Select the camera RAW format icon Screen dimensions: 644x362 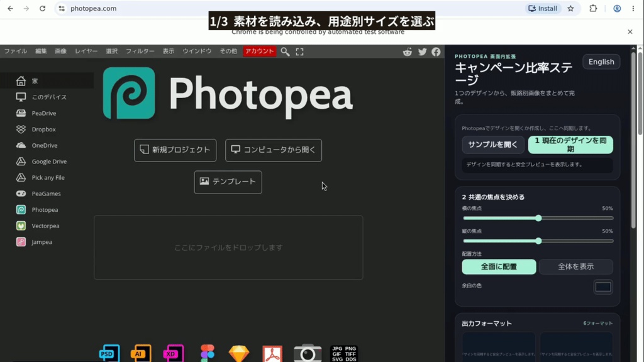tap(308, 353)
